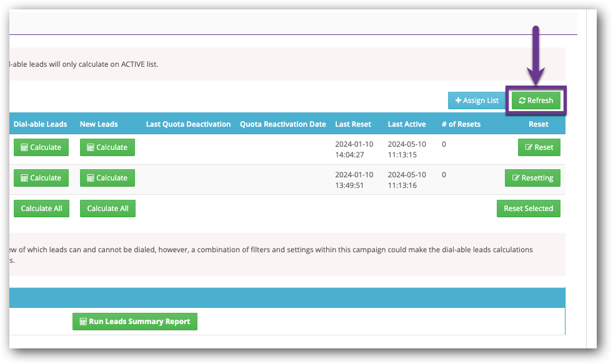Click the Last Reset column header

353,124
